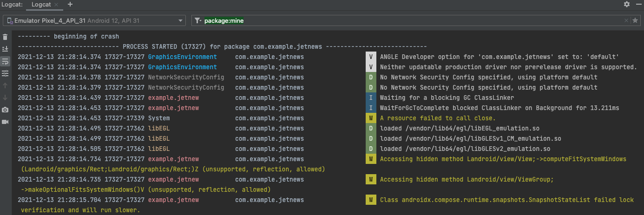Open Logcat settings gear icon

[627, 4]
